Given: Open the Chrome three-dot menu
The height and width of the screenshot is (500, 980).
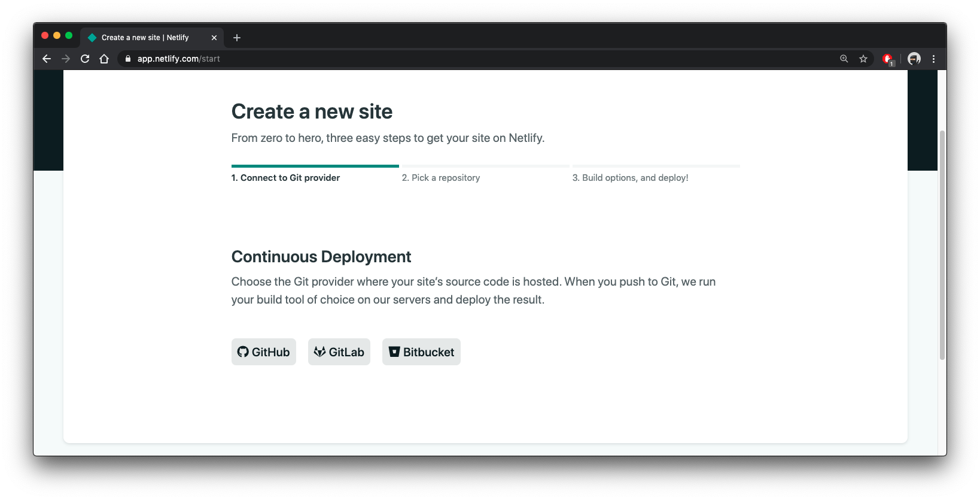Looking at the screenshot, I should pos(933,59).
